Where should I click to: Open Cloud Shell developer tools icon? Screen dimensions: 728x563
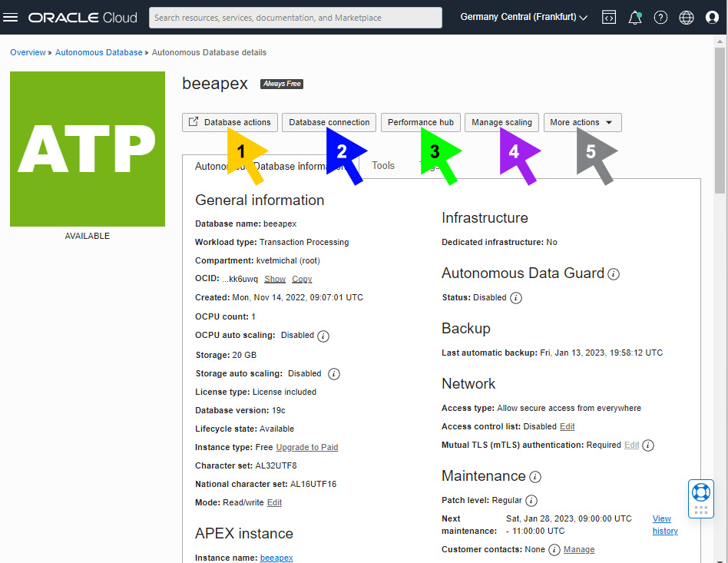coord(609,18)
